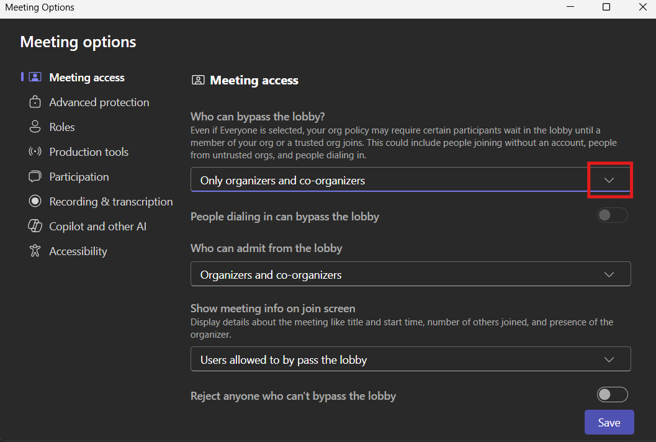Expand chevron beside Organizers and co-organizers
Image resolution: width=656 pixels, height=442 pixels.
(x=609, y=275)
